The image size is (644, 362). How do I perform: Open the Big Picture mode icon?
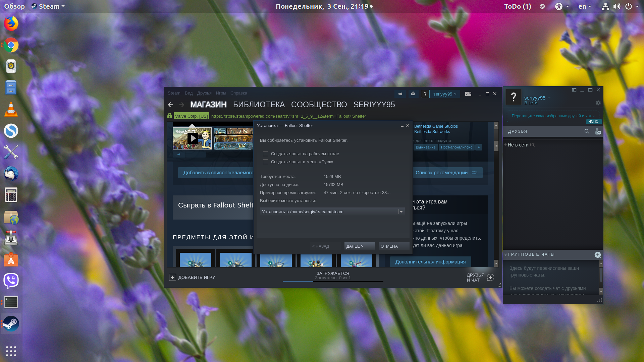pos(468,94)
